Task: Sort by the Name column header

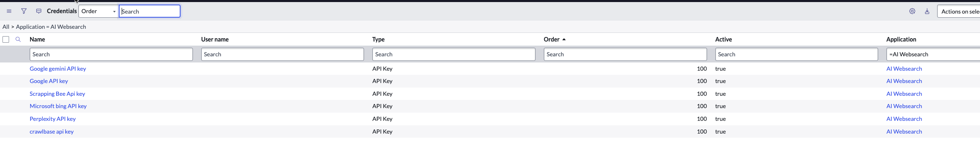Action: [38, 39]
